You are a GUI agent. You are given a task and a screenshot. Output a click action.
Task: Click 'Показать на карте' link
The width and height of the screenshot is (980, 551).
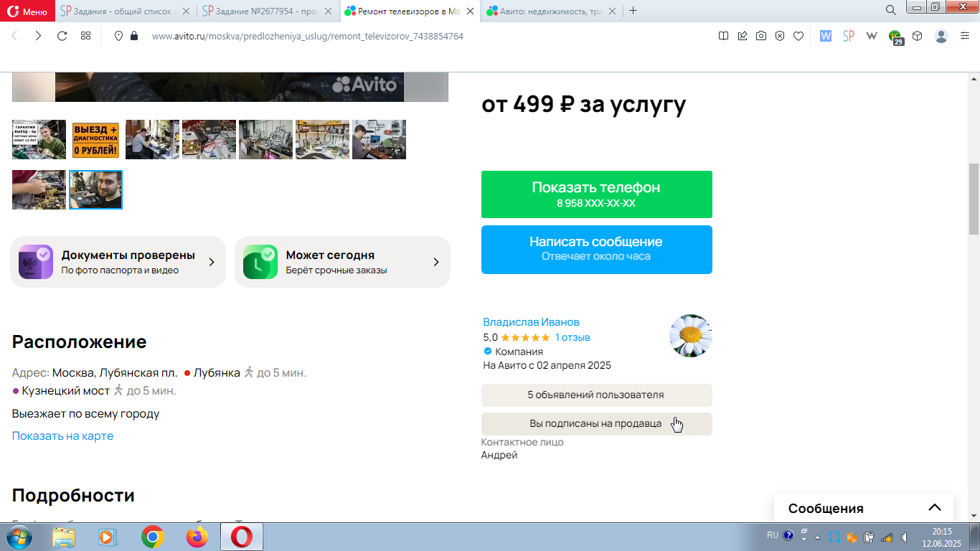(x=62, y=436)
